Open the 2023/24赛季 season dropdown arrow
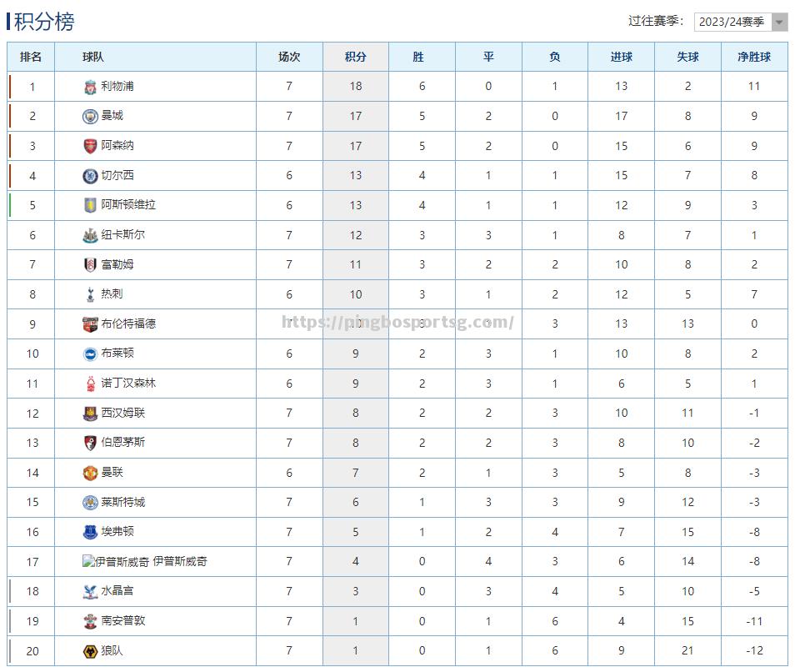Screen dimensions: 795x672 tap(779, 22)
